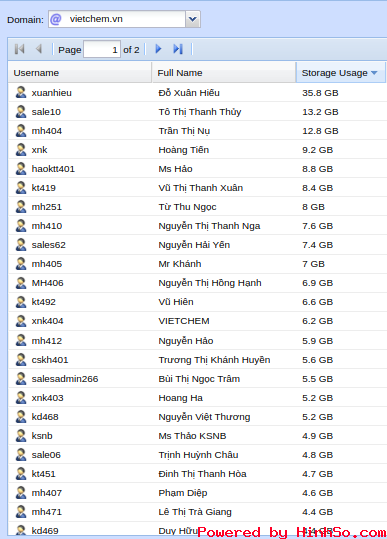This screenshot has width=387, height=539.
Task: Click full name VIETCHEM
Action: coord(184,321)
